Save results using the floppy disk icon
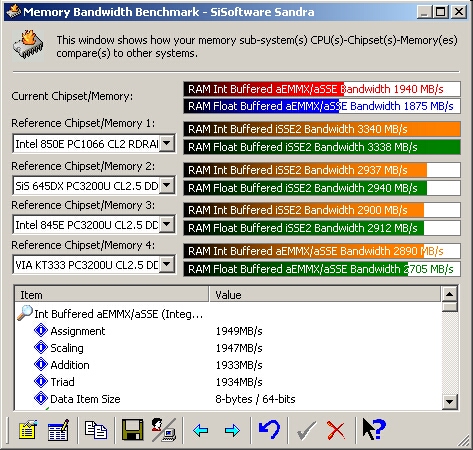 tap(132, 430)
